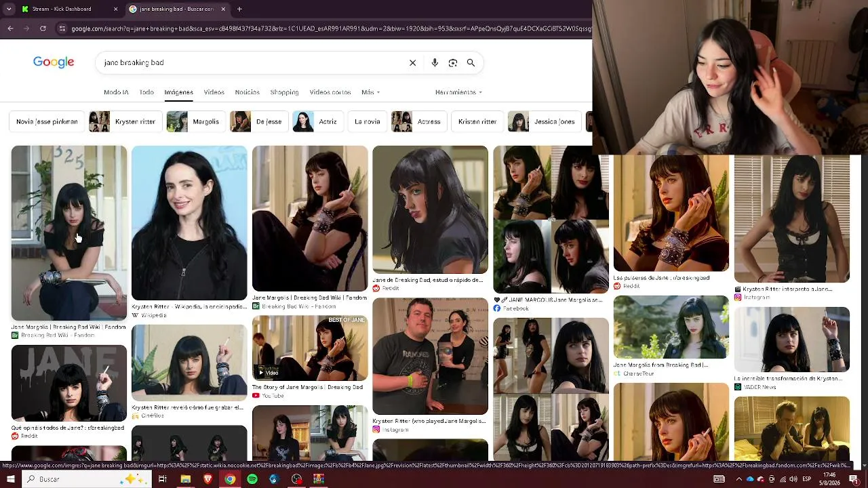Search by image with the Lens icon
868x488 pixels.
click(x=453, y=62)
